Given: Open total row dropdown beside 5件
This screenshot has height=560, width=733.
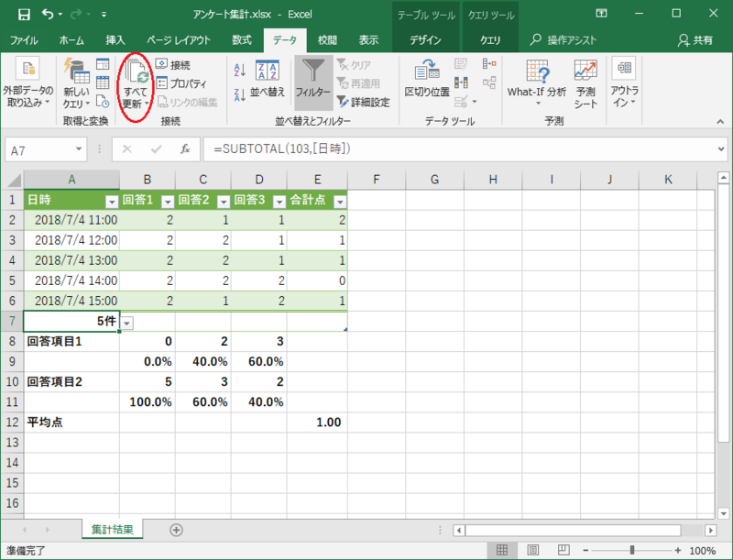Looking at the screenshot, I should (127, 323).
